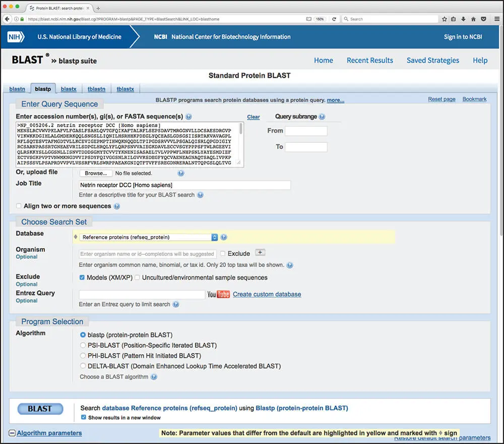Screen dimensions: 504x444
Task: Reload the page with the refresh icon
Action: pyautogui.click(x=334, y=19)
